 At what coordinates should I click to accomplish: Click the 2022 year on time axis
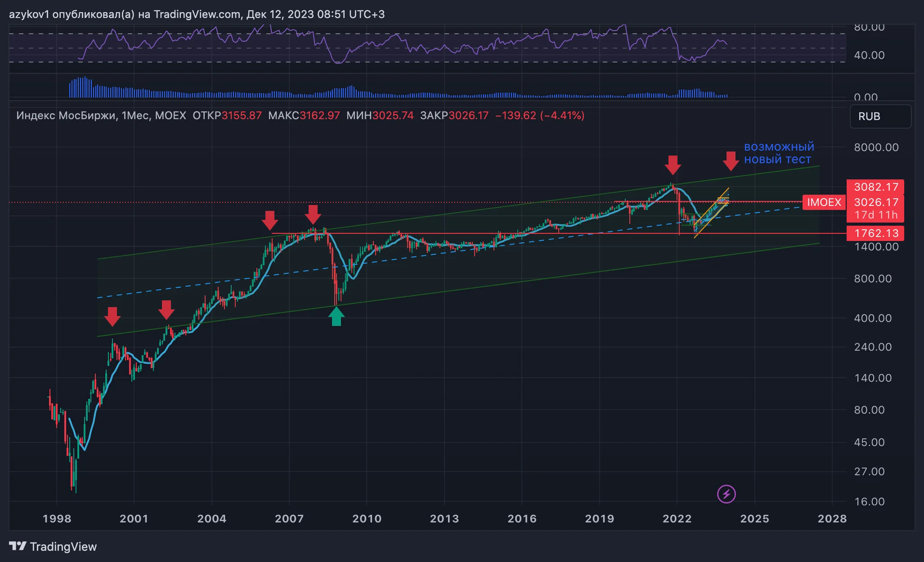pyautogui.click(x=677, y=519)
